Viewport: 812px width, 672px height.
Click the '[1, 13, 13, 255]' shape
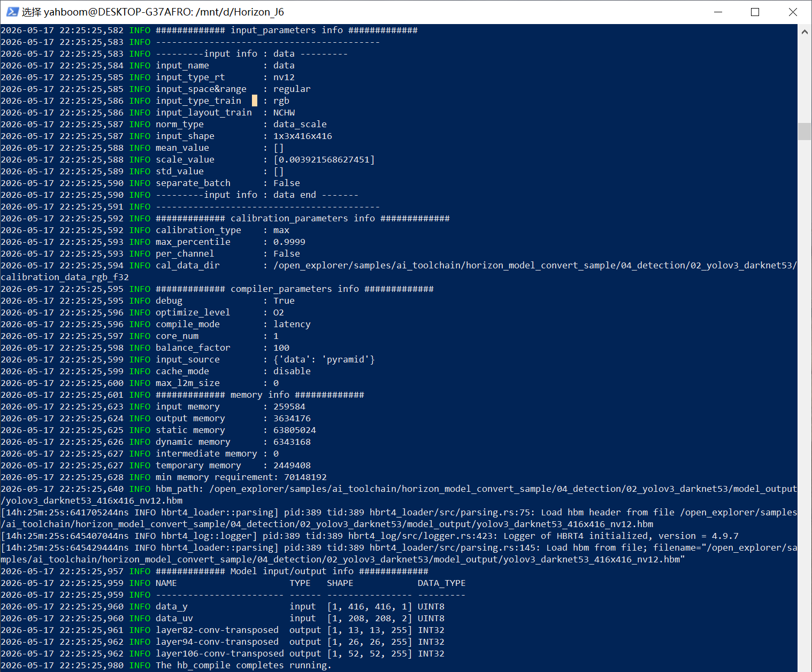pyautogui.click(x=370, y=630)
